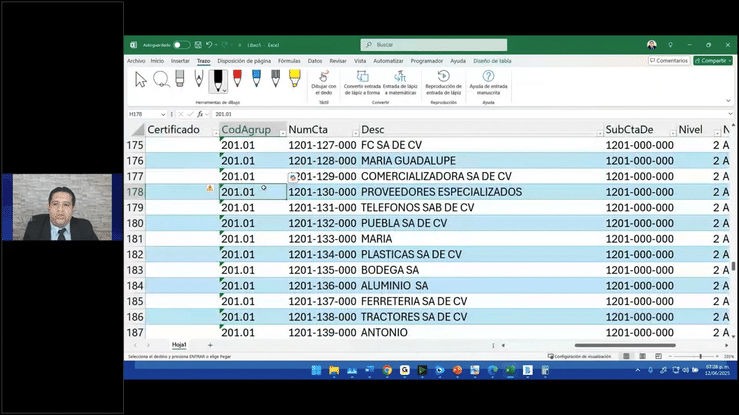Switch to Page Break Preview view

658,357
